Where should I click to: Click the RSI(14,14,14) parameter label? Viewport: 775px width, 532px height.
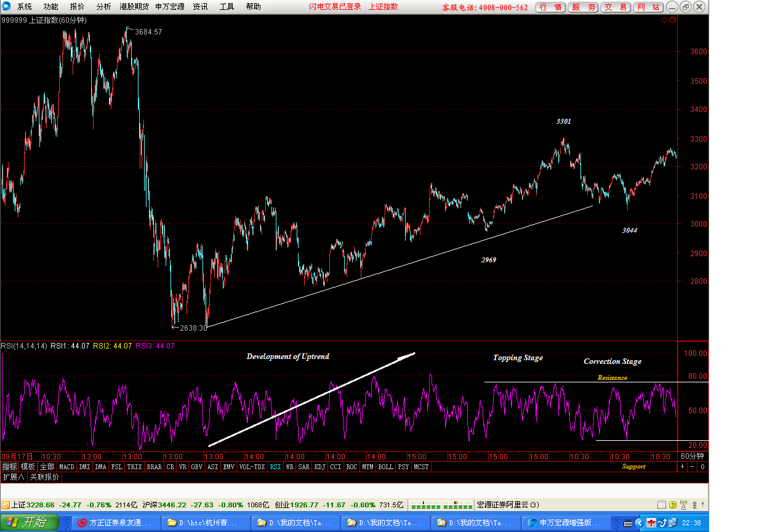[24, 346]
